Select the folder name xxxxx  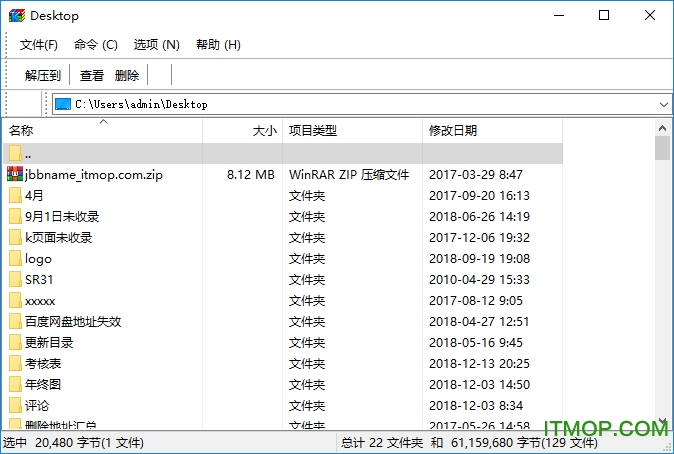(40, 301)
